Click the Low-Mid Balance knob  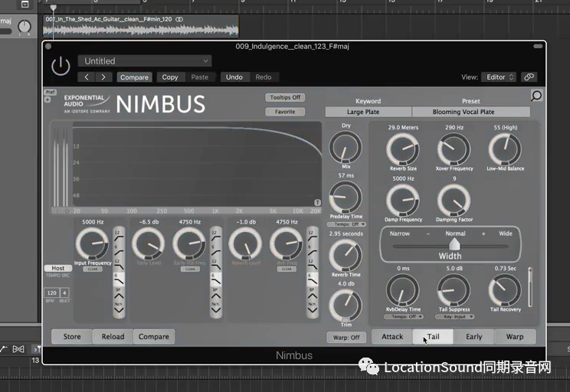pyautogui.click(x=505, y=149)
